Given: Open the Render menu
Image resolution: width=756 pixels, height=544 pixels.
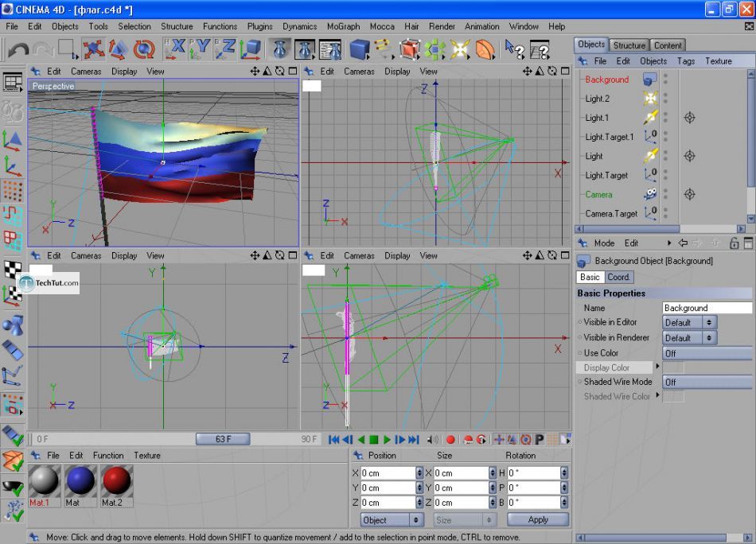Looking at the screenshot, I should (x=442, y=26).
